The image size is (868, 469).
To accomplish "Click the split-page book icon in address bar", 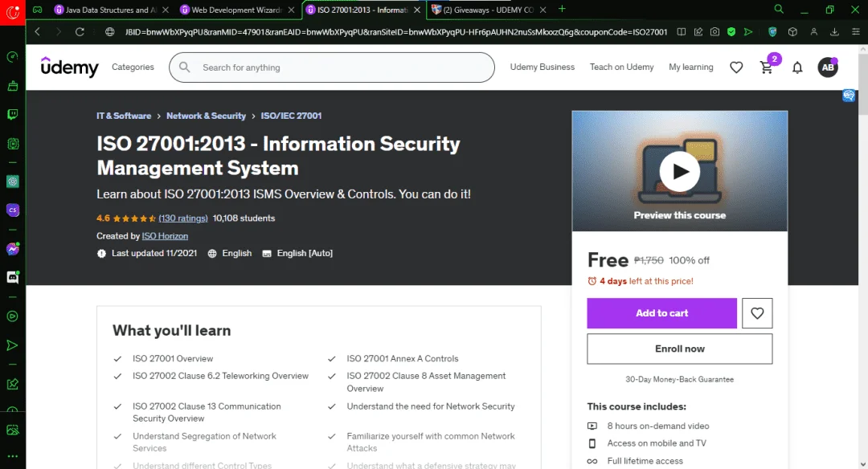I will (x=682, y=32).
